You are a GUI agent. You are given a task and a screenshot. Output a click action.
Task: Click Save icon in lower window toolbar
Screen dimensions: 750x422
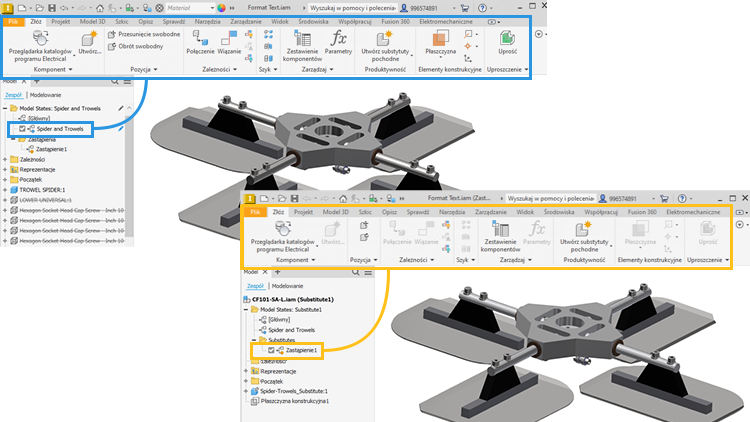294,198
